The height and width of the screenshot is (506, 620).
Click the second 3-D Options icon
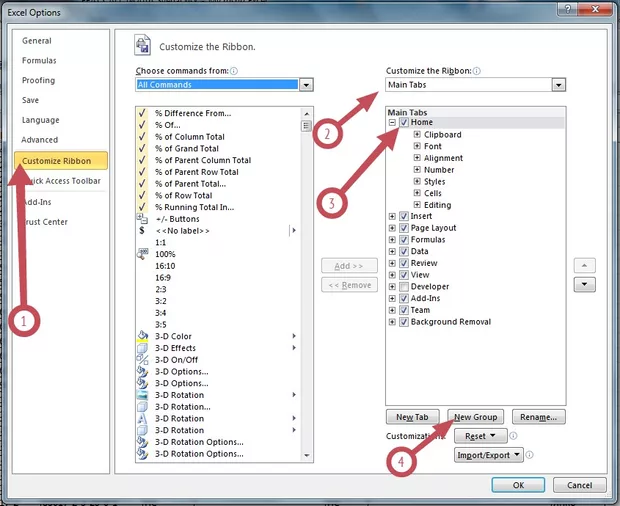[x=142, y=383]
